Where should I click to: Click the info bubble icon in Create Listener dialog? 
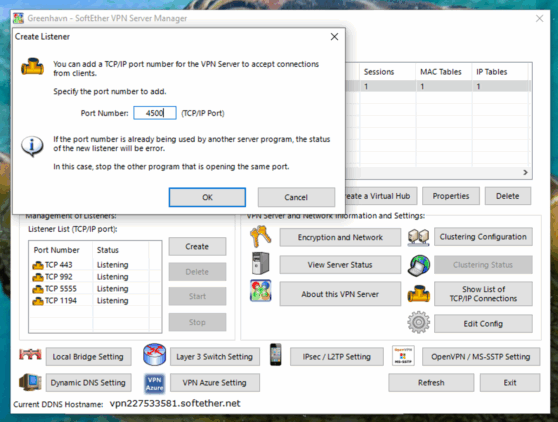(x=32, y=146)
